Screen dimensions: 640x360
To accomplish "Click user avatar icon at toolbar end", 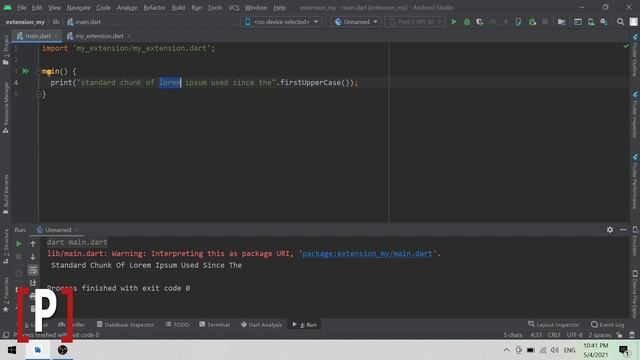I will pyautogui.click(x=633, y=22).
